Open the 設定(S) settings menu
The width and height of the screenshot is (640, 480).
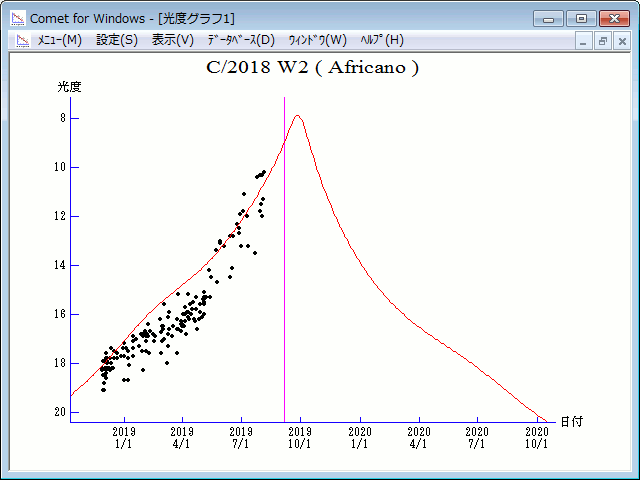coord(117,40)
